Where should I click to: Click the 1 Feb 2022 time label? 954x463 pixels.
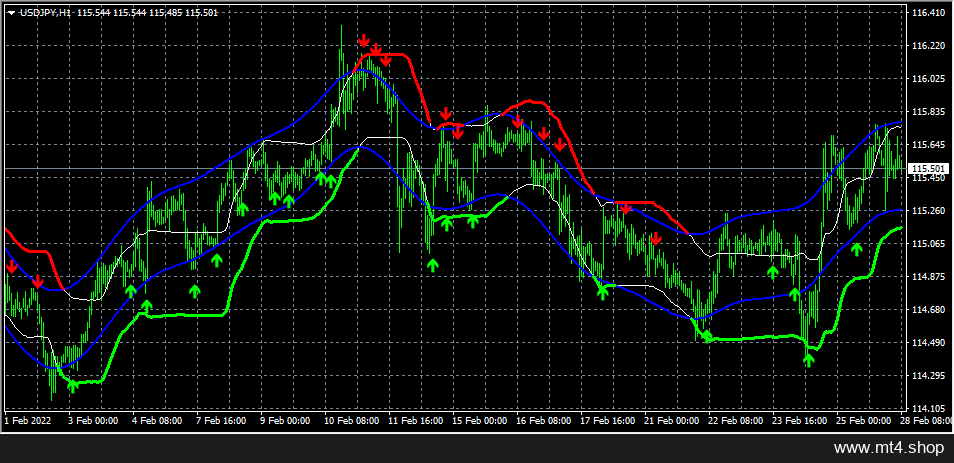[x=25, y=420]
